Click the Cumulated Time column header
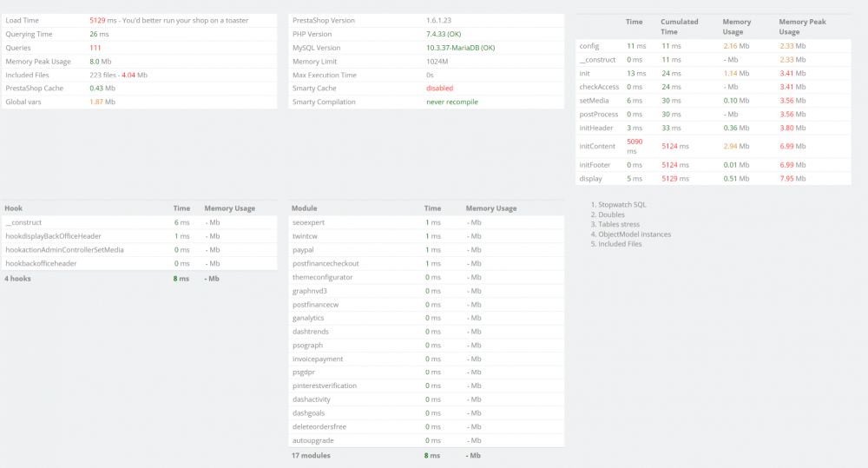The height and width of the screenshot is (468, 868). [x=680, y=27]
